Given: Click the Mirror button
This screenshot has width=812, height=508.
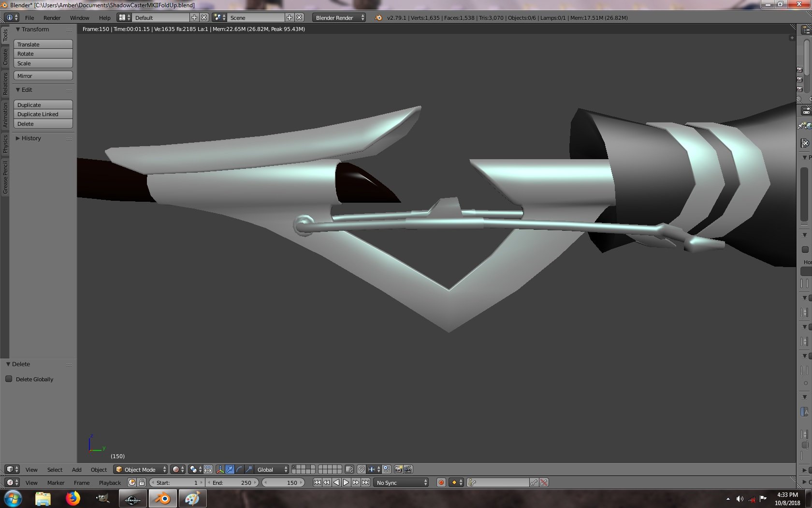Looking at the screenshot, I should [43, 75].
